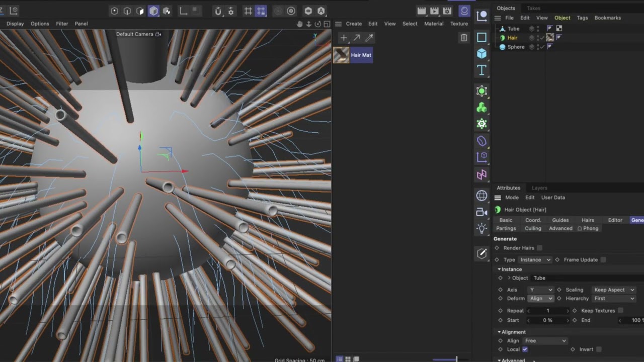Enable Frame Update checkbox
Image resolution: width=644 pixels, height=362 pixels.
(603, 260)
